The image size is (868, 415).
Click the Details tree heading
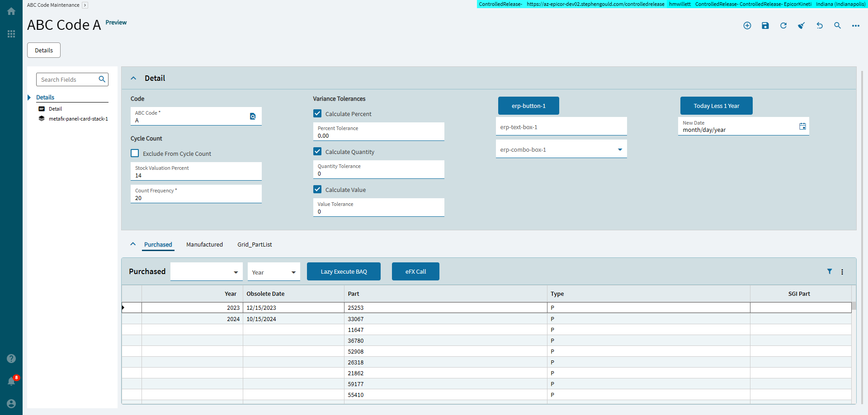point(45,98)
